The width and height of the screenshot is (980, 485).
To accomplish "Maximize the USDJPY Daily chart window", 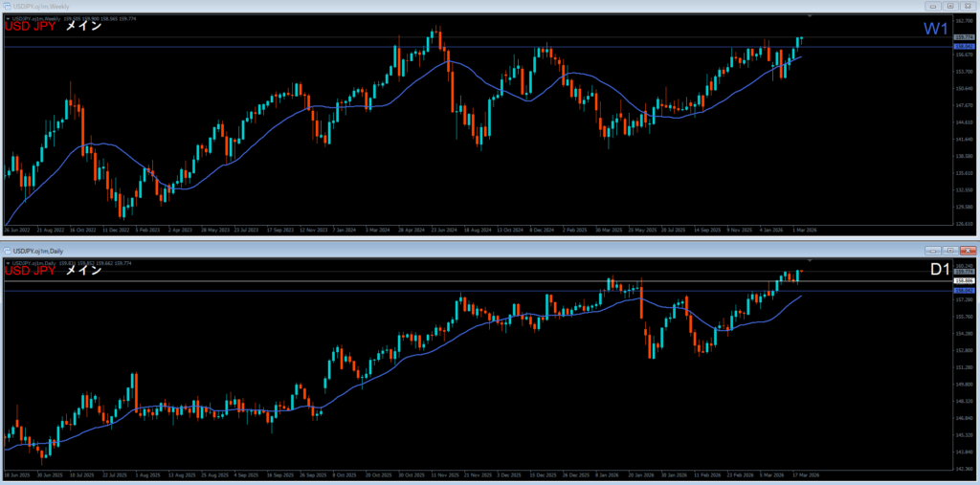I will click(950, 251).
